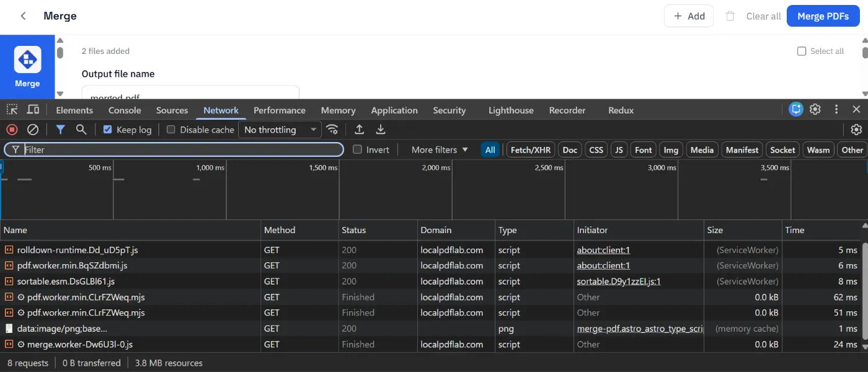
Task: Toggle device toolbar icon in DevTools
Action: point(33,110)
